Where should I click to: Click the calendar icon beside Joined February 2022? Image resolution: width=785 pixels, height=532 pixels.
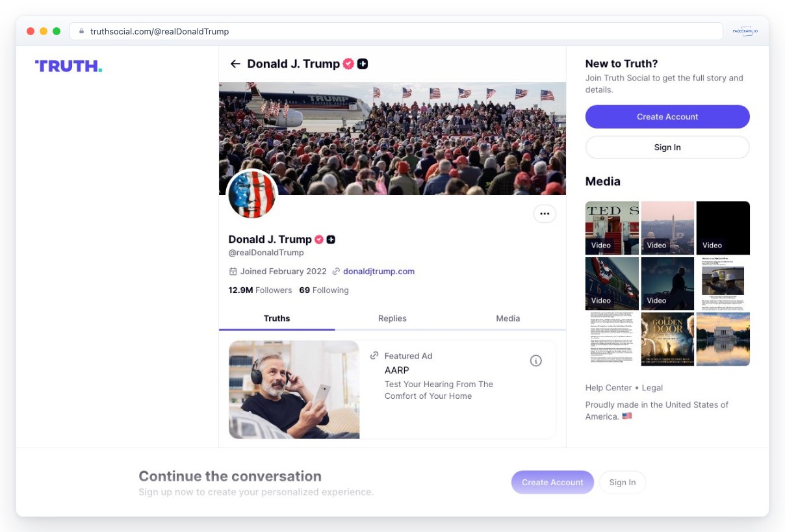coord(233,272)
